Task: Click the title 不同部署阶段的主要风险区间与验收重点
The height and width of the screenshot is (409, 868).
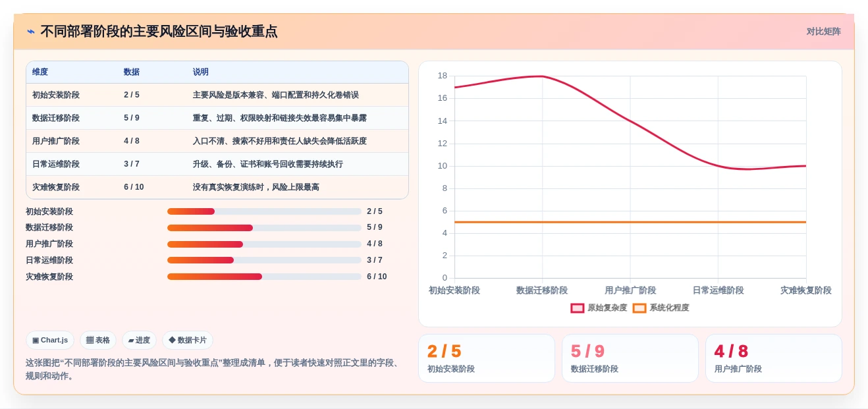Action: [x=159, y=31]
